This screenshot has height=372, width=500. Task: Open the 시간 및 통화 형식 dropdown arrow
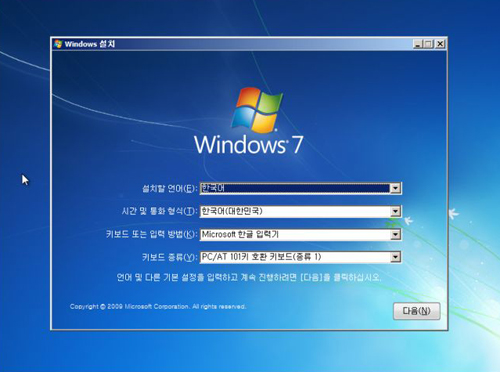click(395, 211)
